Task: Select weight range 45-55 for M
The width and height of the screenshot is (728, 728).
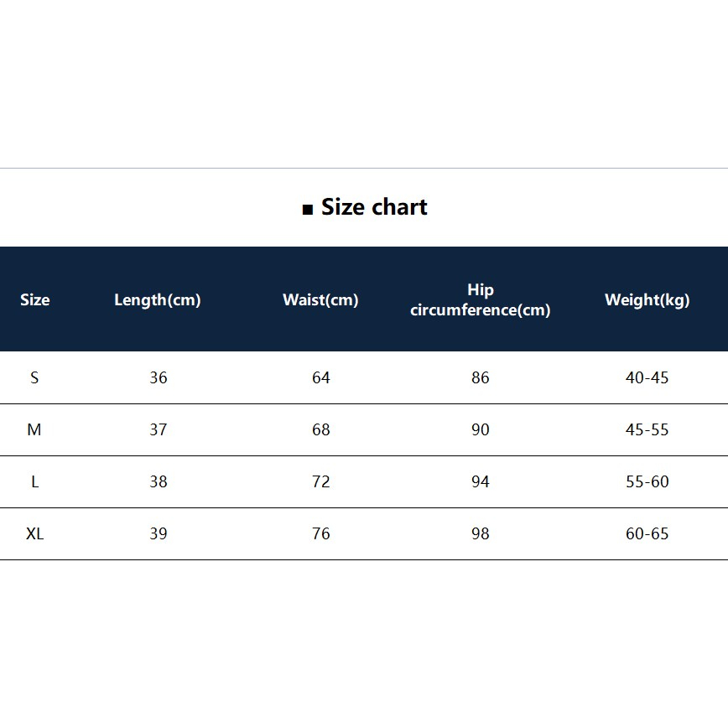Action: [647, 429]
